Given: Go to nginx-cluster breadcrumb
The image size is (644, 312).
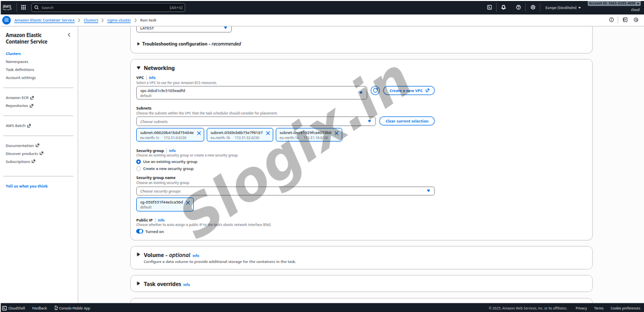Looking at the screenshot, I should click(119, 20).
